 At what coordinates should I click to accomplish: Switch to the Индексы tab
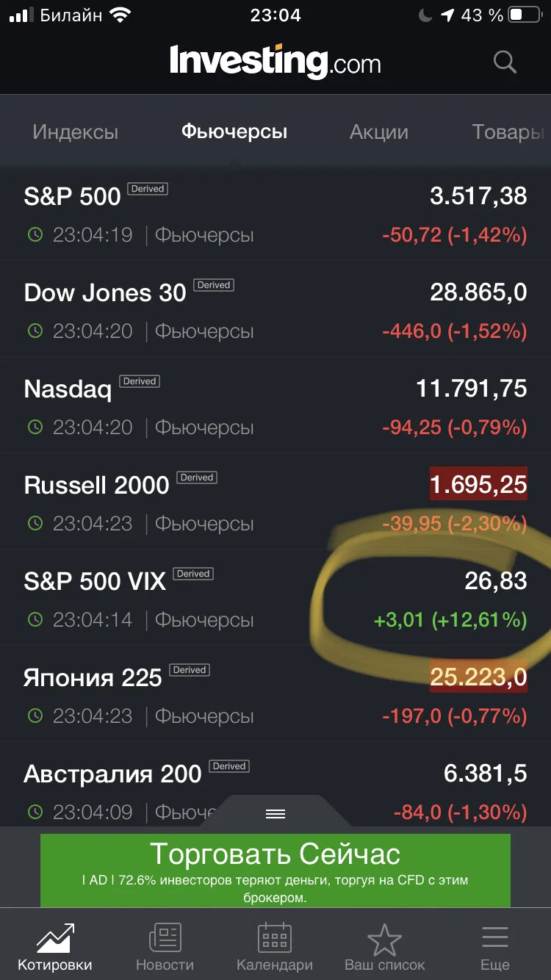75,132
